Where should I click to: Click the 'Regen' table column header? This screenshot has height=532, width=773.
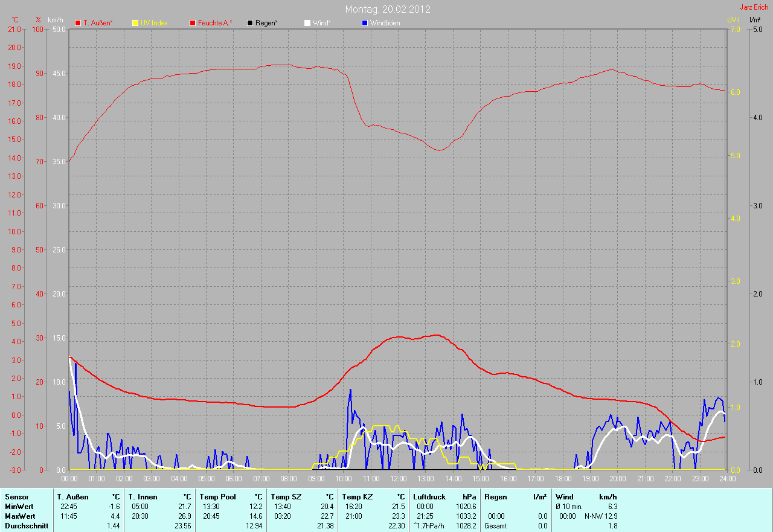pyautogui.click(x=495, y=497)
